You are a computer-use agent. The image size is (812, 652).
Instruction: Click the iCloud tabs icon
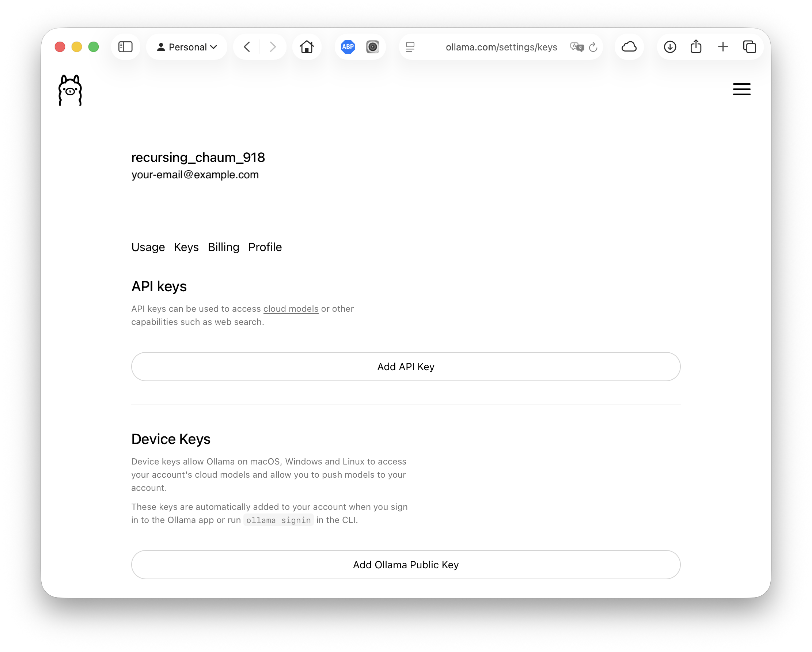(629, 47)
